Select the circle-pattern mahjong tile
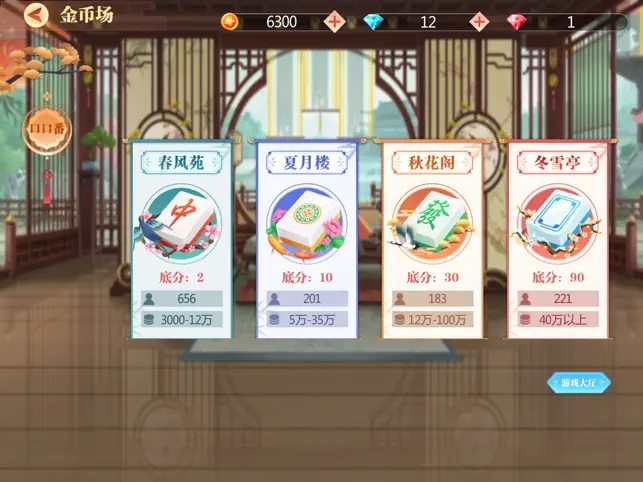643x482 pixels. [307, 223]
